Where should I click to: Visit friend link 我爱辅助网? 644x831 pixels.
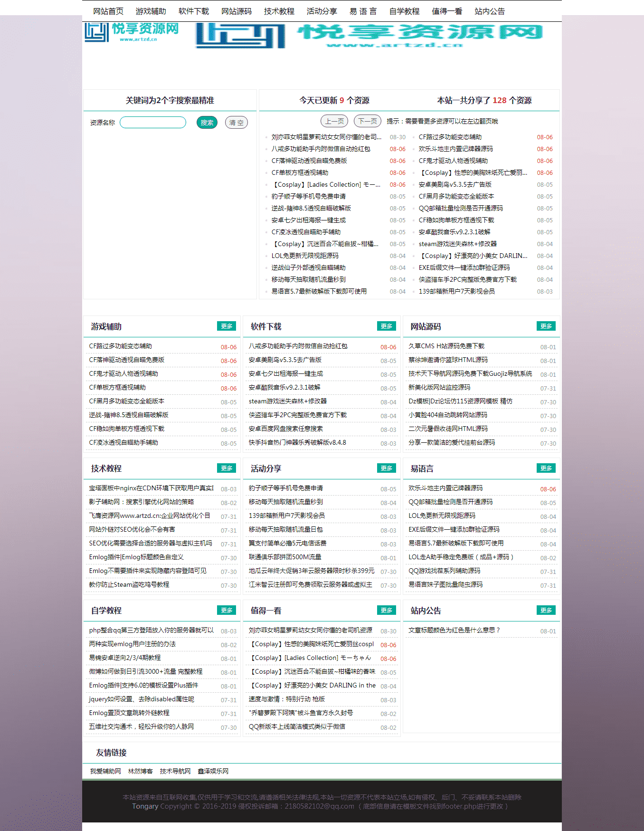coord(105,771)
